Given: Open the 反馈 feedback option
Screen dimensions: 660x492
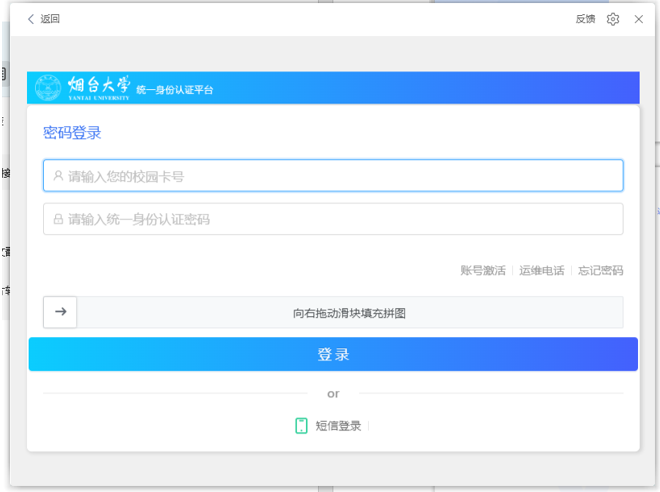Looking at the screenshot, I should [585, 19].
